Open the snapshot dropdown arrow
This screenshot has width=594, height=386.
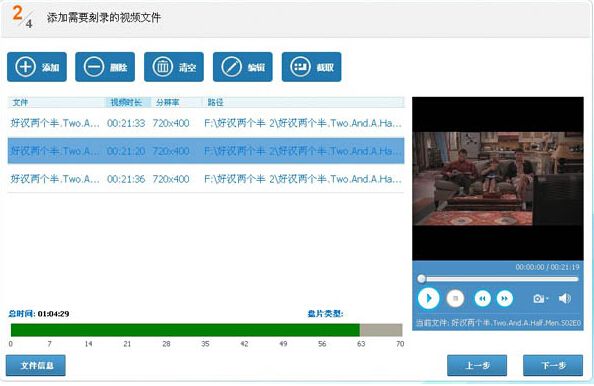pyautogui.click(x=547, y=299)
